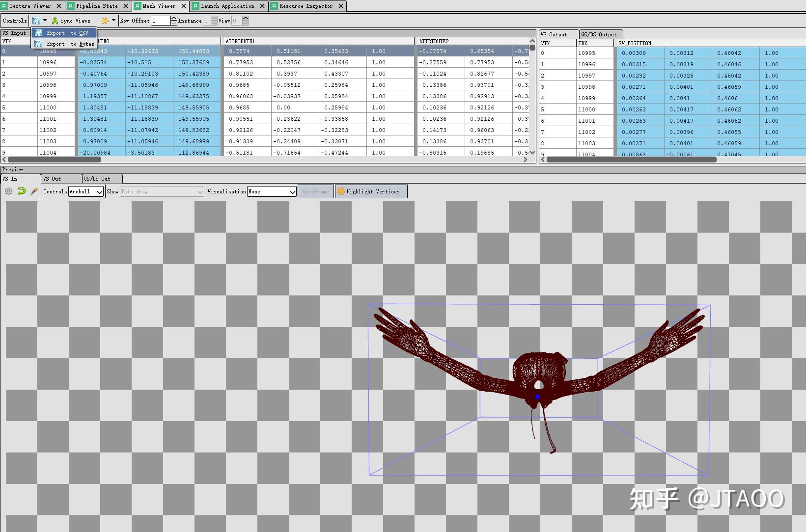Focus the Row Offset input field
The image size is (806, 532).
[x=161, y=21]
